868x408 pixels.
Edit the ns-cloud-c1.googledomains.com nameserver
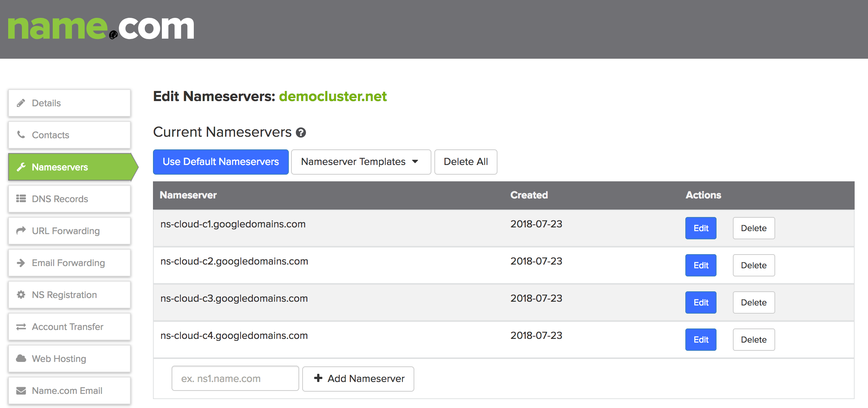701,228
